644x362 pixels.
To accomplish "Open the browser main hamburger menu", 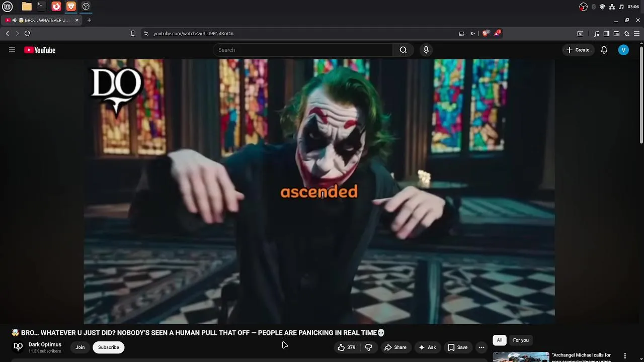I will tap(637, 34).
